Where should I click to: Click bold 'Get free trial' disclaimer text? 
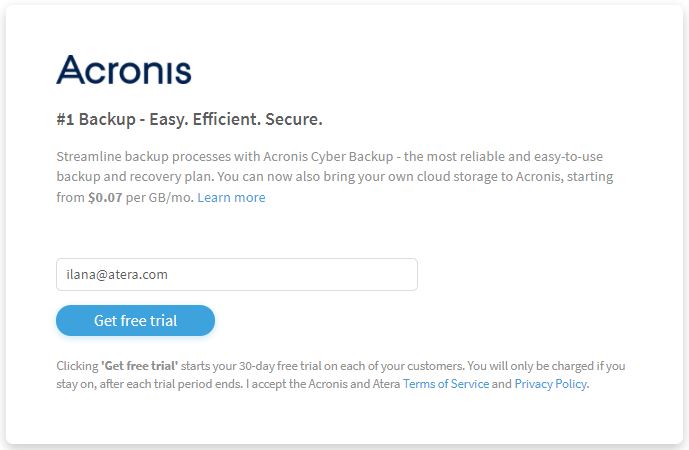[140, 366]
